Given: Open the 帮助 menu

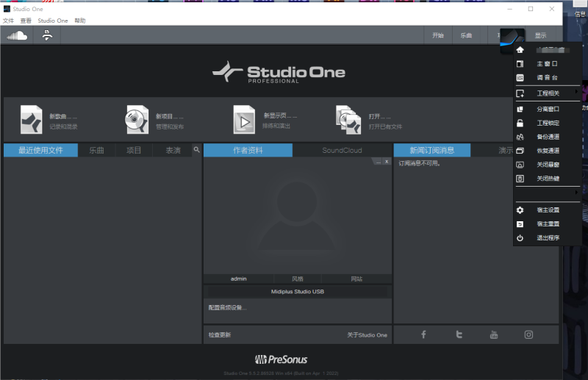Looking at the screenshot, I should click(x=80, y=21).
